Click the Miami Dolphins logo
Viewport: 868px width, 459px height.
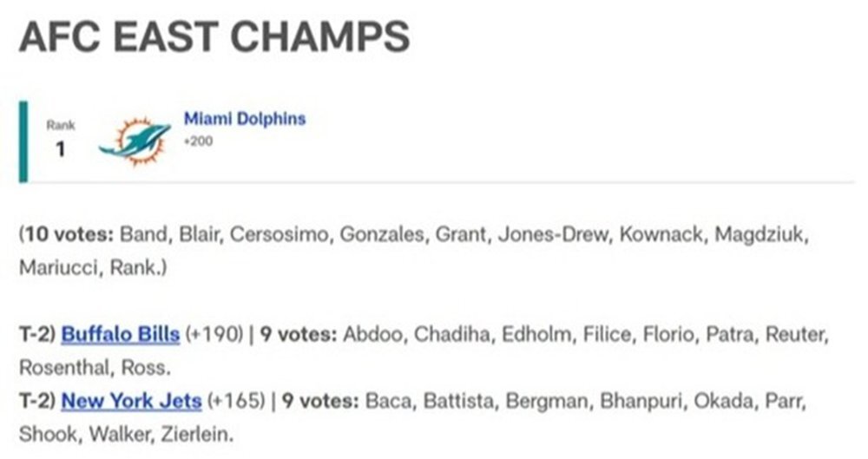pos(135,141)
